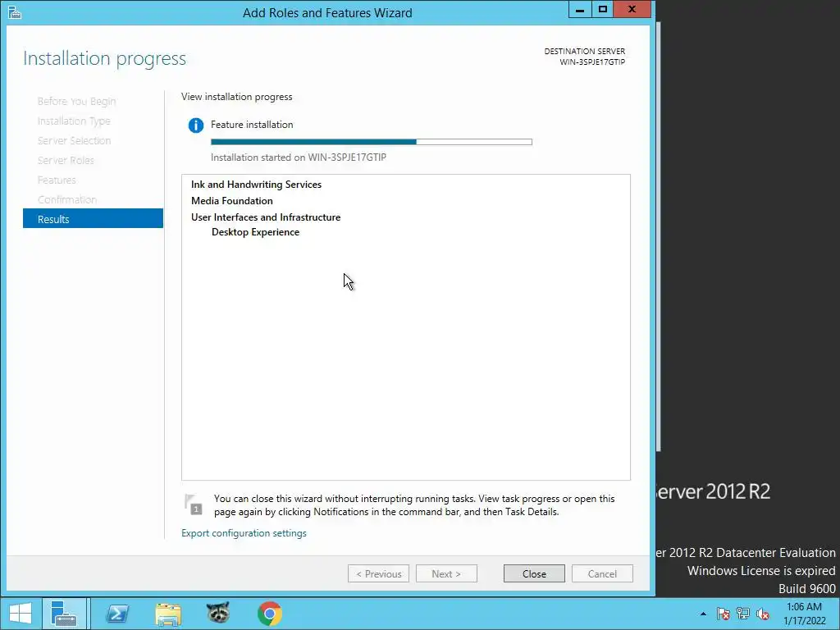
Task: Select the Server Selection step
Action: coord(74,140)
